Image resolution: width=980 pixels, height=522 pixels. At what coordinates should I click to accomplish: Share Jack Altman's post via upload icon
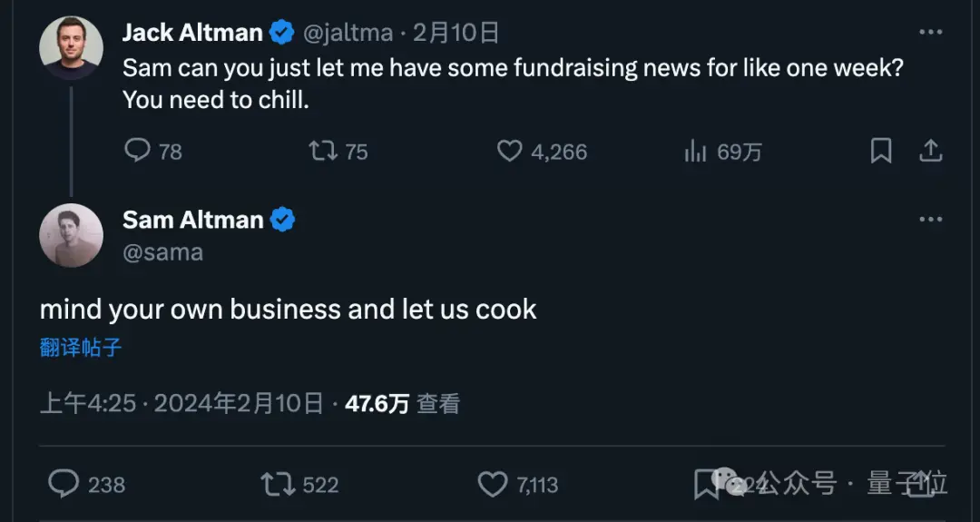[x=931, y=151]
